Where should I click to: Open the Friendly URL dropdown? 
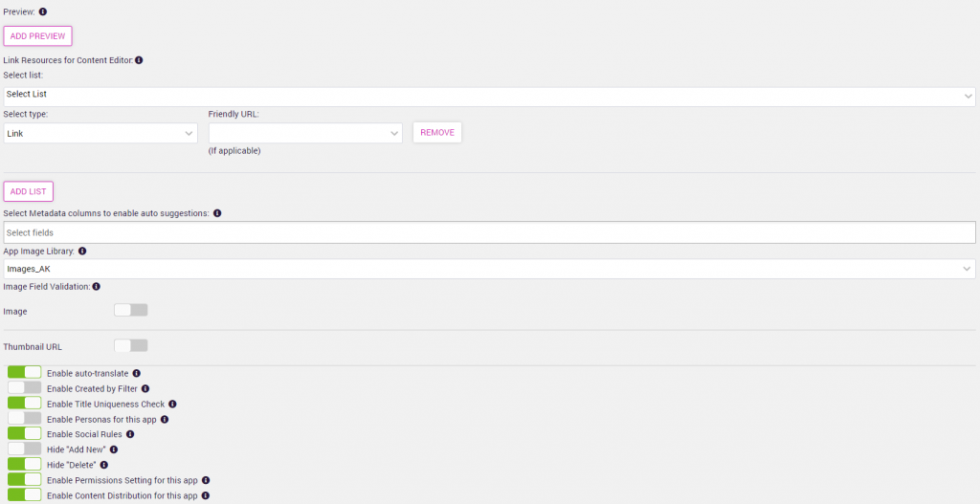(305, 134)
